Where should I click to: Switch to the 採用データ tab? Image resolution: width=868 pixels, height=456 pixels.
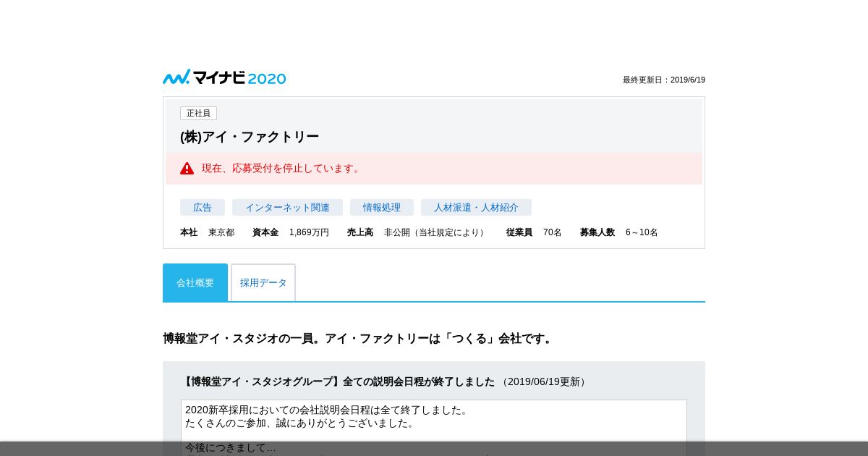click(263, 282)
